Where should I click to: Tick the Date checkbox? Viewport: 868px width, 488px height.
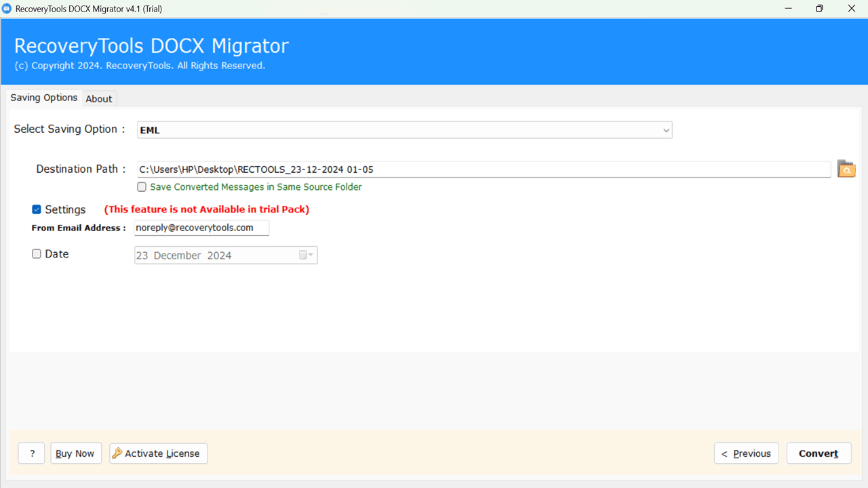[x=37, y=254]
